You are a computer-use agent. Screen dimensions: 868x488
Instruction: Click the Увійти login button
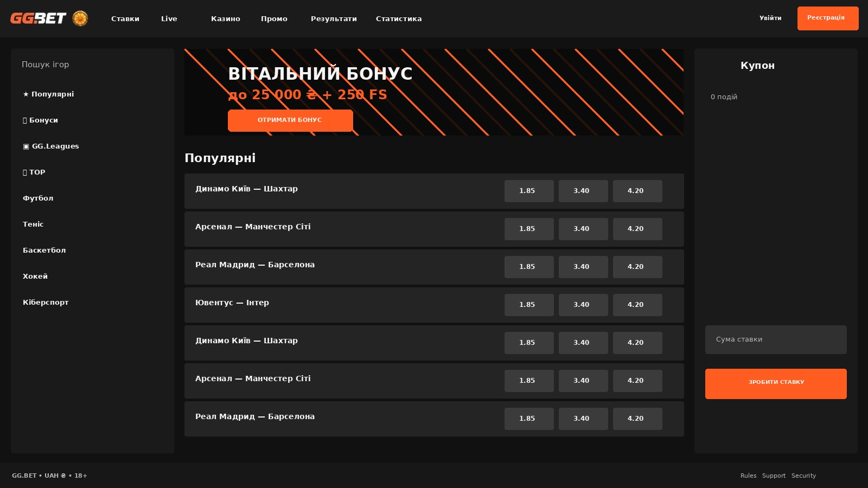[770, 18]
